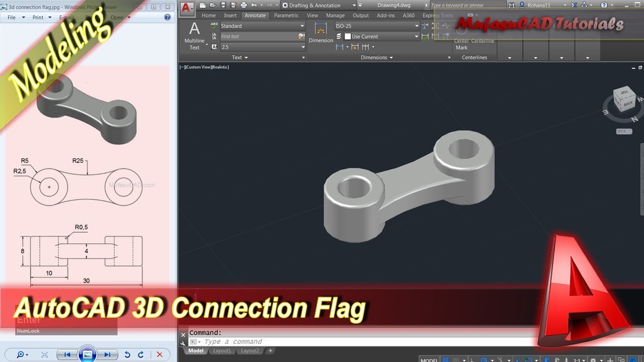Toggle snap mode in status bar
Viewport: 644px width, 362px height.
point(456,359)
